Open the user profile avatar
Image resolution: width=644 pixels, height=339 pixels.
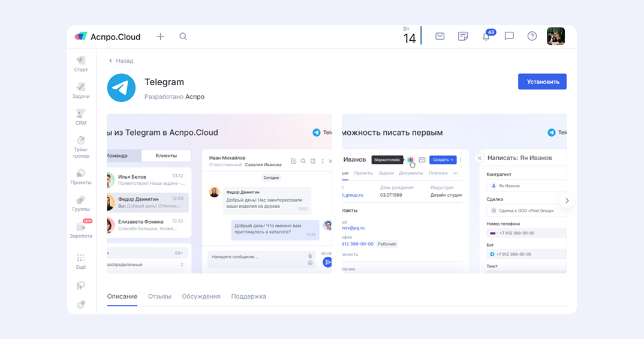tap(556, 36)
